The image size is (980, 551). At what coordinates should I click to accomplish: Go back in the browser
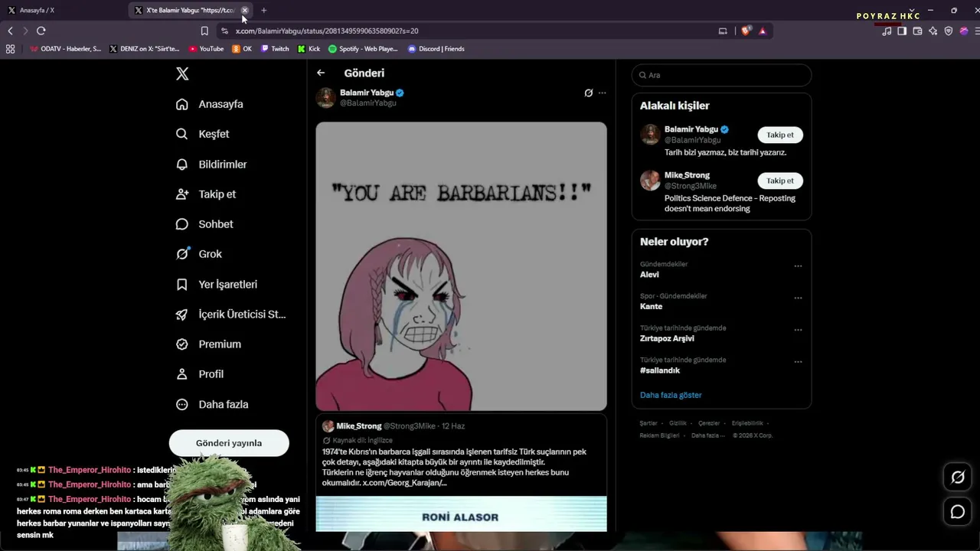coord(10,31)
